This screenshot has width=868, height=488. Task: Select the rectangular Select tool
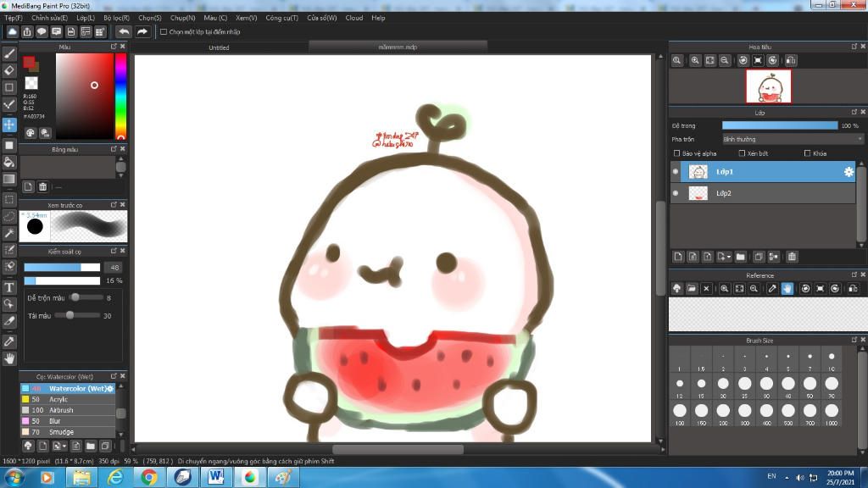(9, 199)
